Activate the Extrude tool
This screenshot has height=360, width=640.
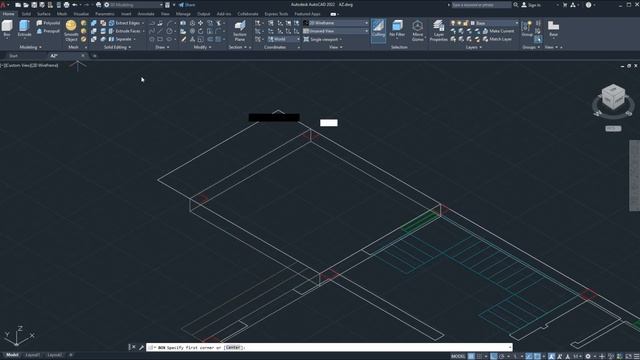[x=24, y=29]
